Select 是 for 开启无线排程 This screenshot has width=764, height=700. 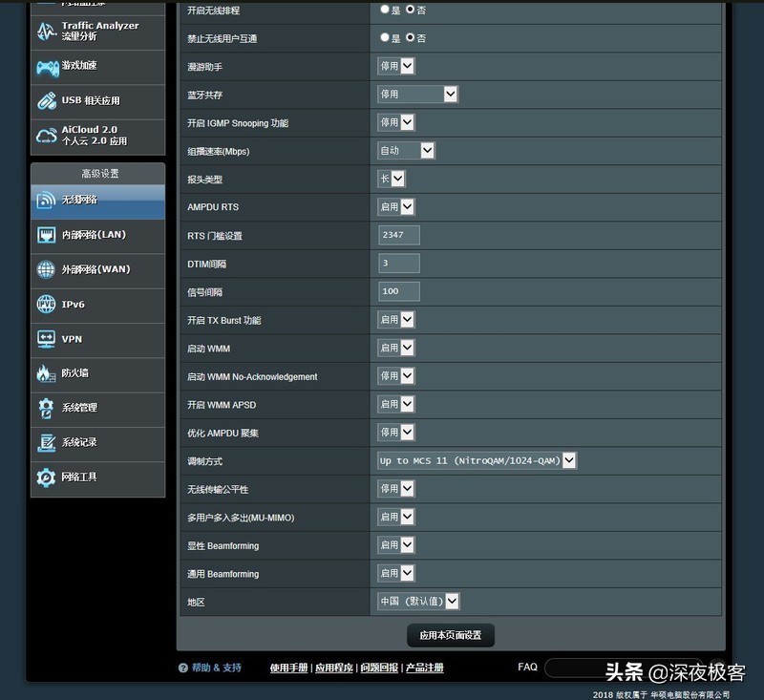385,10
